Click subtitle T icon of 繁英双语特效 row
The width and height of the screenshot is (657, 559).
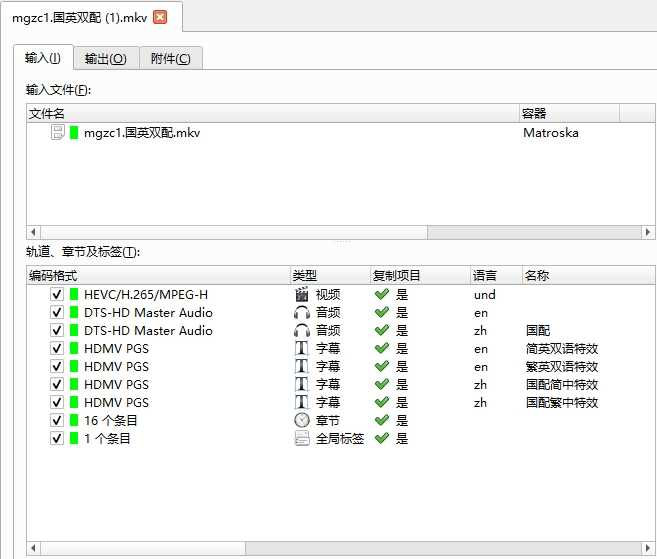coord(302,366)
